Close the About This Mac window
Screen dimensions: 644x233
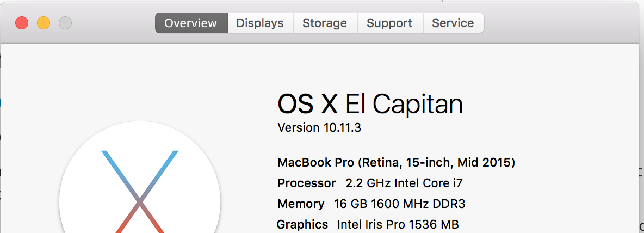(22, 23)
